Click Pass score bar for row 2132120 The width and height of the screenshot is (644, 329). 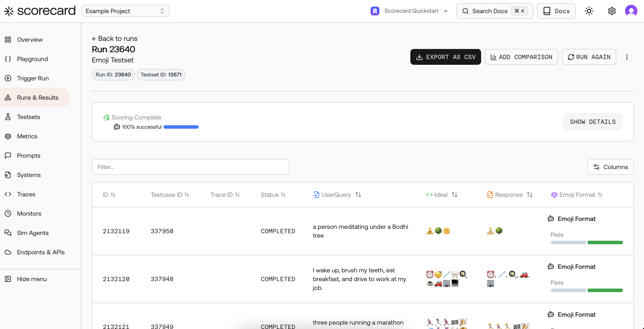tap(586, 290)
